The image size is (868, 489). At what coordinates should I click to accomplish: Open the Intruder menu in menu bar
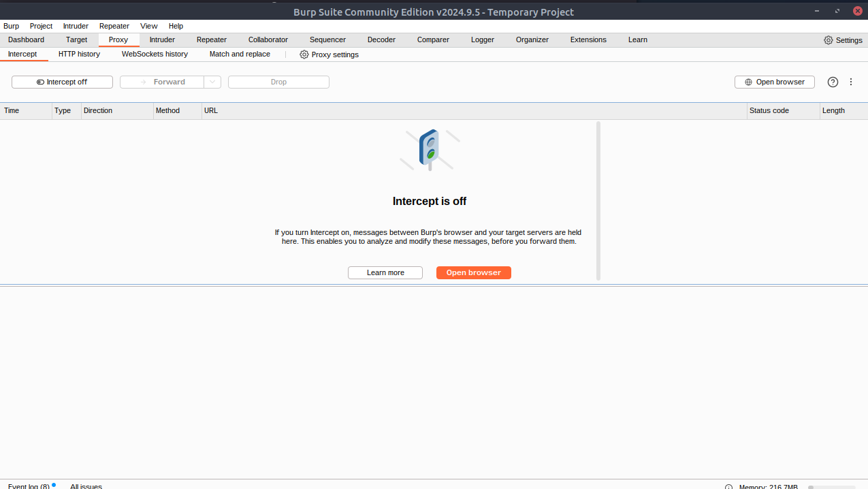coord(76,26)
